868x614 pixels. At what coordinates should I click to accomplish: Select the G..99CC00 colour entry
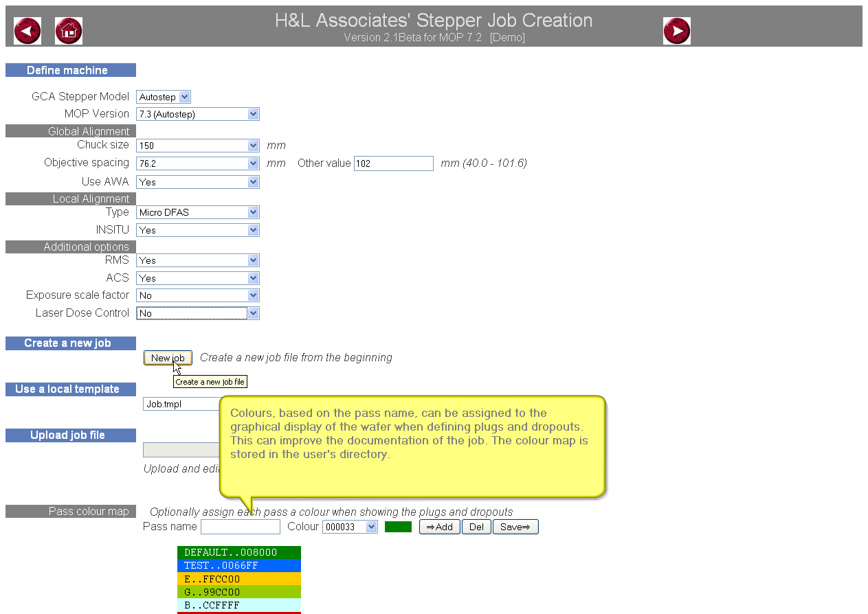(x=239, y=592)
